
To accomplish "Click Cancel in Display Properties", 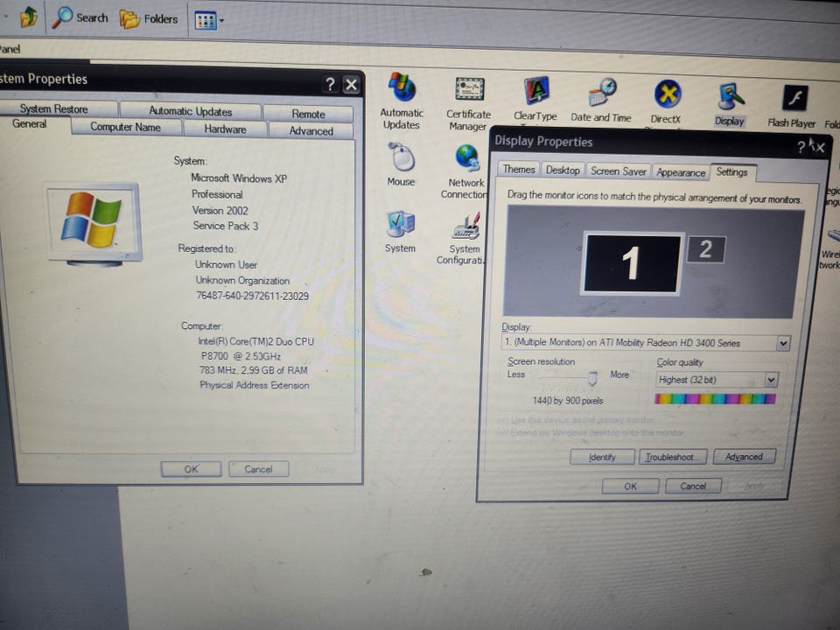I will point(693,486).
